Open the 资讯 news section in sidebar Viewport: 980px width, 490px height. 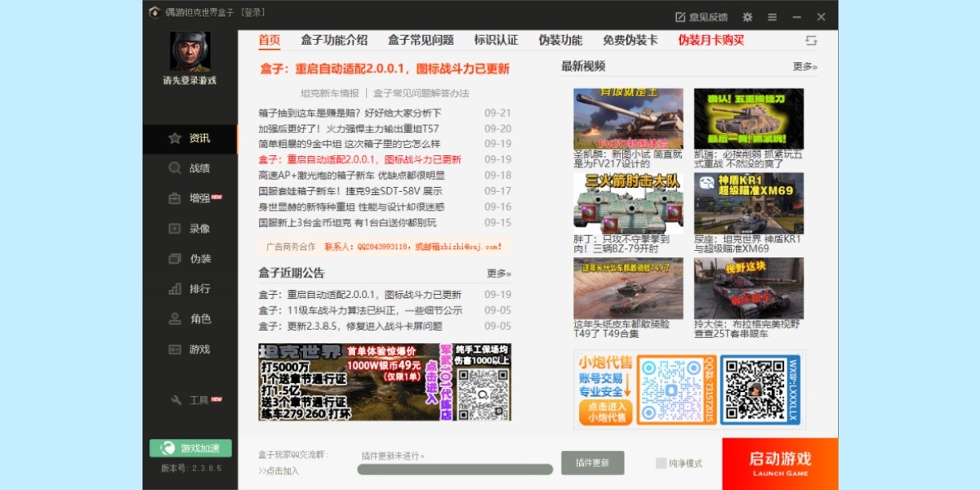pos(190,139)
